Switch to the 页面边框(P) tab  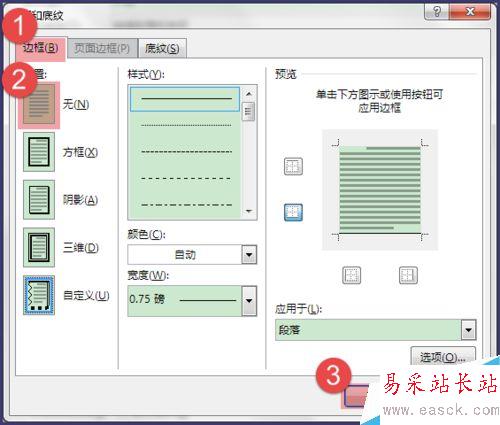point(102,49)
